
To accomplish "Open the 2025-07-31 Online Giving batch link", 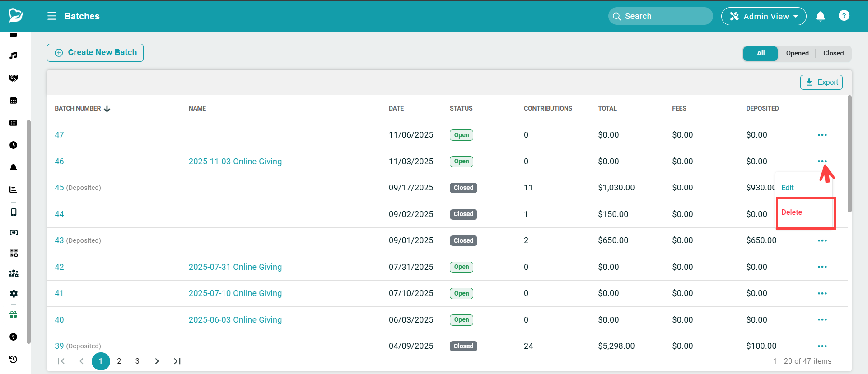I will pyautogui.click(x=235, y=267).
